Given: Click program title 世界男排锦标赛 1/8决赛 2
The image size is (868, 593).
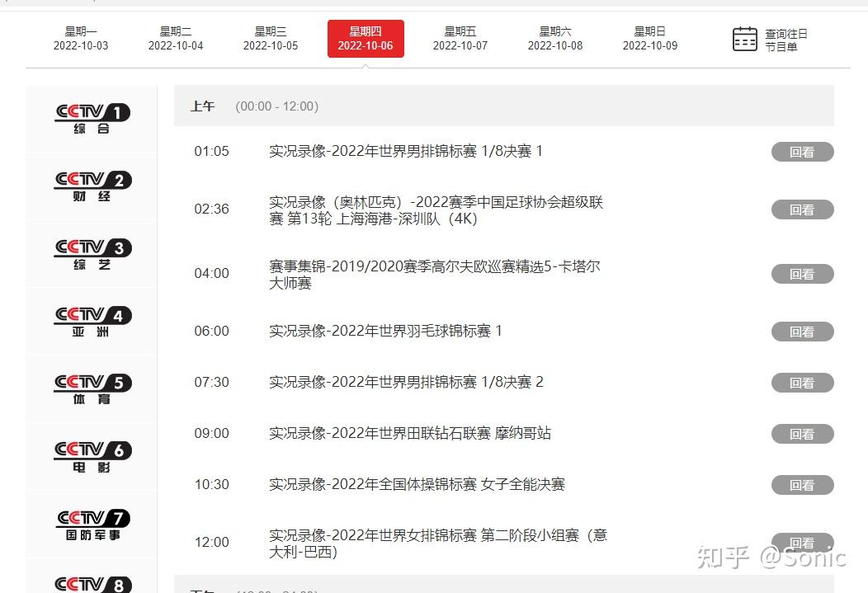Looking at the screenshot, I should [406, 382].
